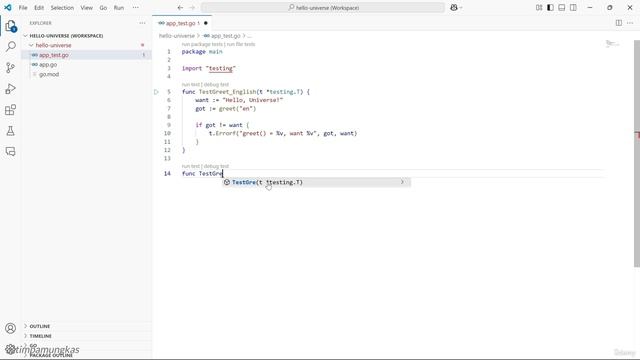Open the Go menu

coord(103,7)
